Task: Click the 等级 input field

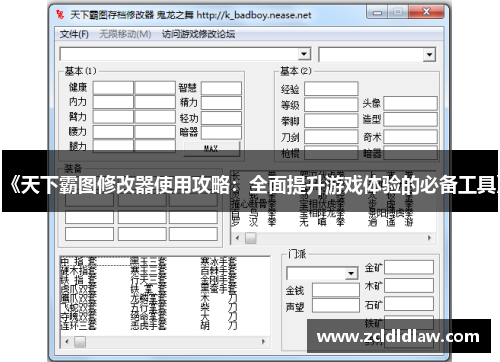Action: pos(331,105)
